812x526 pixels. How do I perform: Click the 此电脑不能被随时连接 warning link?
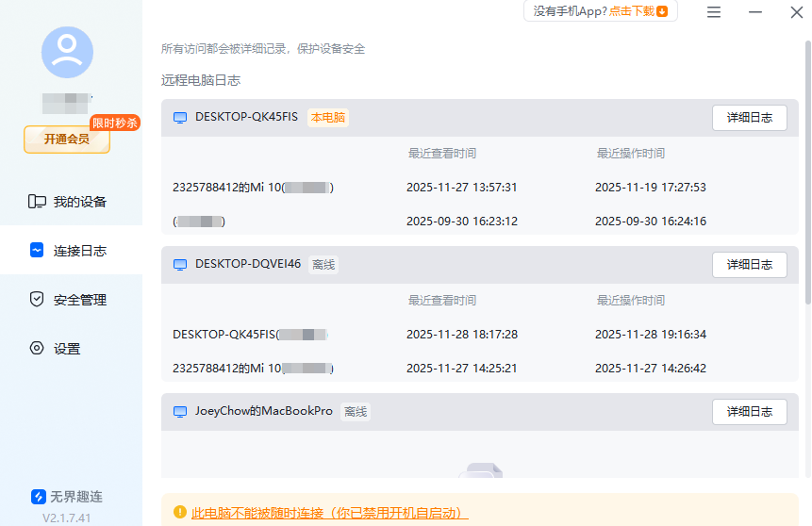pos(329,513)
